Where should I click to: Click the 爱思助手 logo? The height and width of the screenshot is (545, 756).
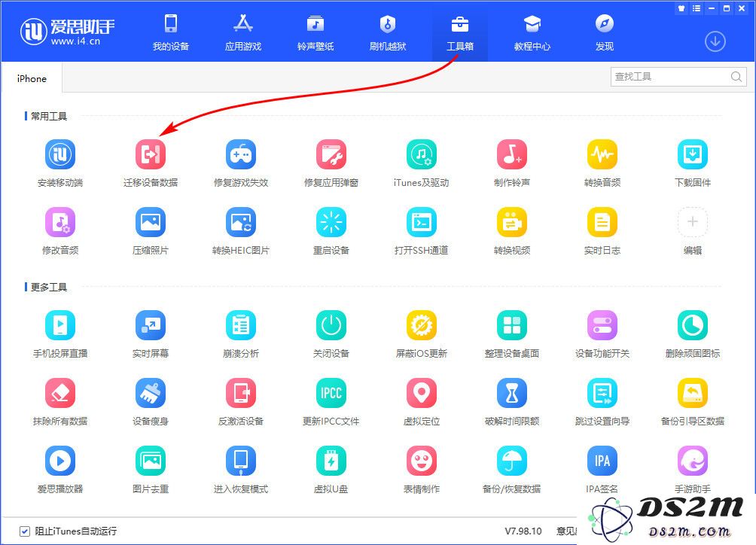pyautogui.click(x=67, y=32)
